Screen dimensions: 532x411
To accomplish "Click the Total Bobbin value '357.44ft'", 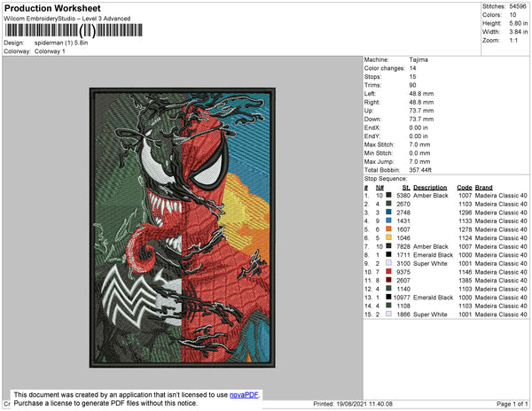I will 420,170.
